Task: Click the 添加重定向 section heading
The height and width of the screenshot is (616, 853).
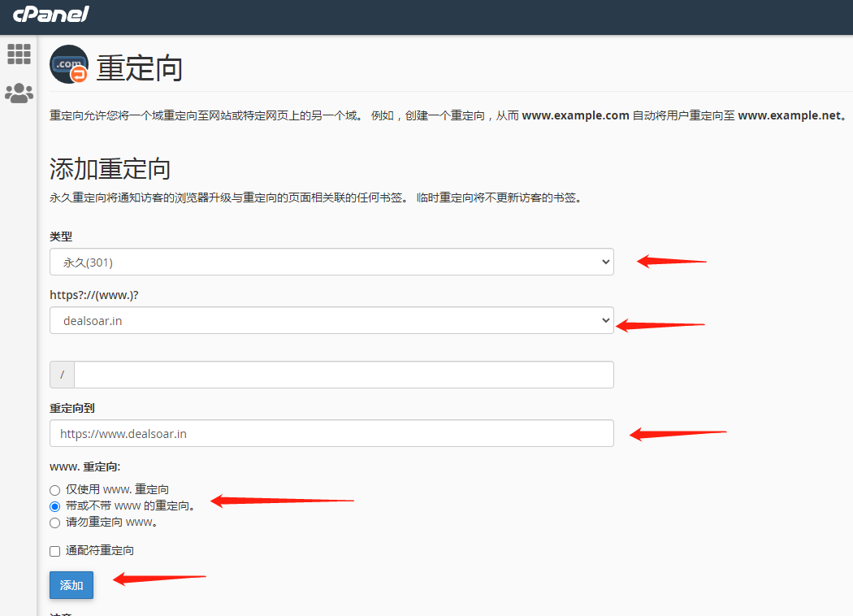Action: 110,169
